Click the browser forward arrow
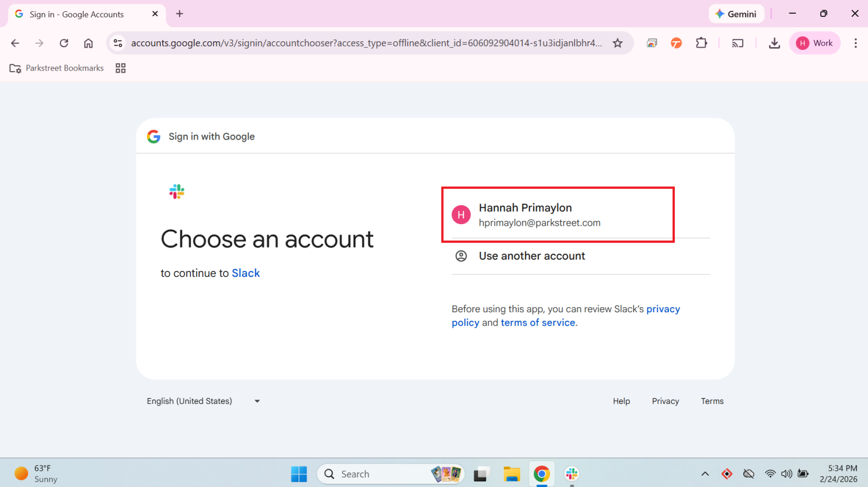The image size is (868, 487). [39, 43]
